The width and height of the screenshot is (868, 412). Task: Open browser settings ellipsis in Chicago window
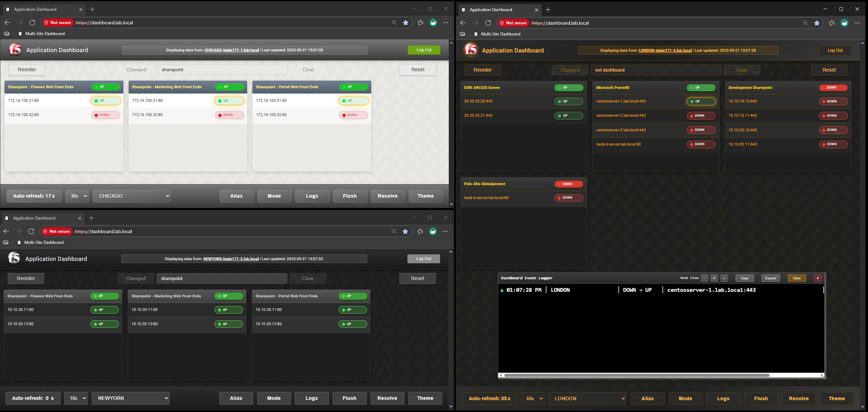446,23
